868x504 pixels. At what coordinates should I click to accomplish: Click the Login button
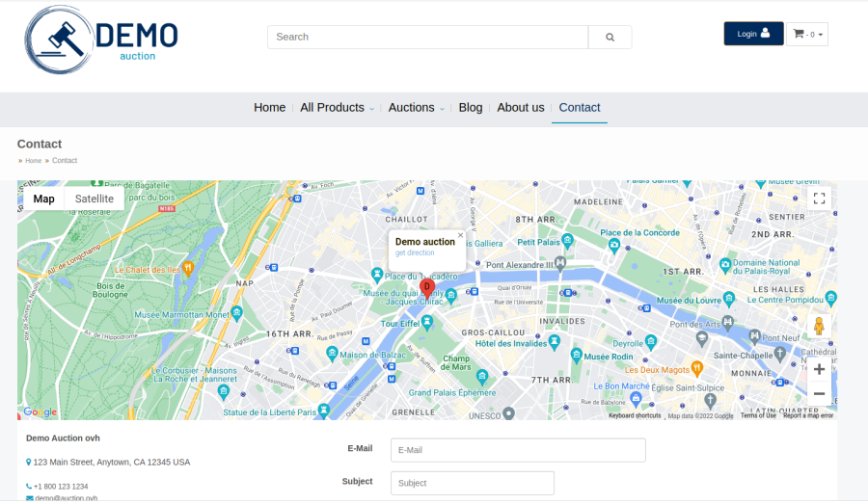[753, 34]
